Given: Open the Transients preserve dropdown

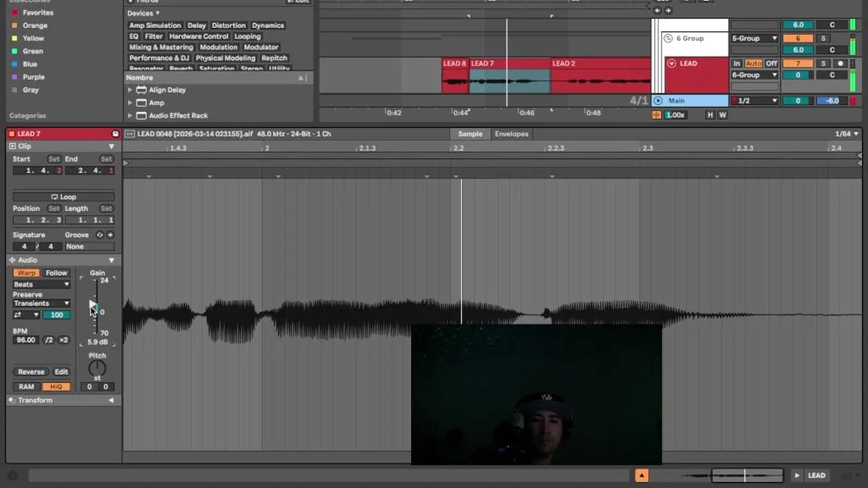Looking at the screenshot, I should tap(41, 303).
